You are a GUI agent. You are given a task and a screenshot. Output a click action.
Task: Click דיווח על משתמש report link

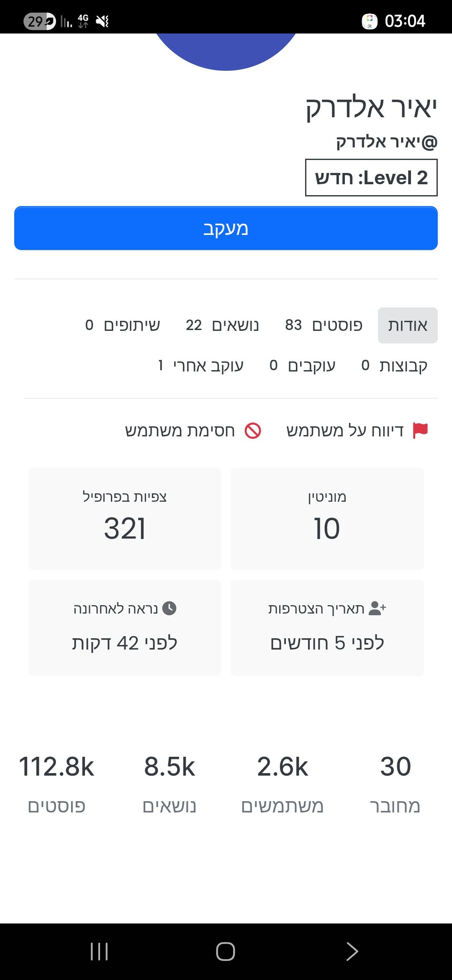click(345, 431)
